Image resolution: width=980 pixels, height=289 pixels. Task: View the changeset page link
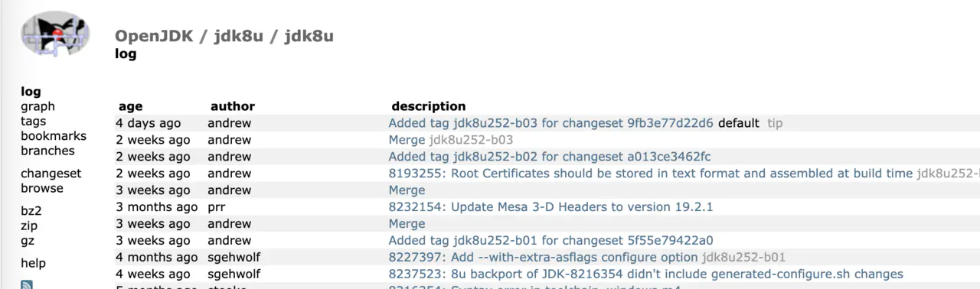click(51, 174)
